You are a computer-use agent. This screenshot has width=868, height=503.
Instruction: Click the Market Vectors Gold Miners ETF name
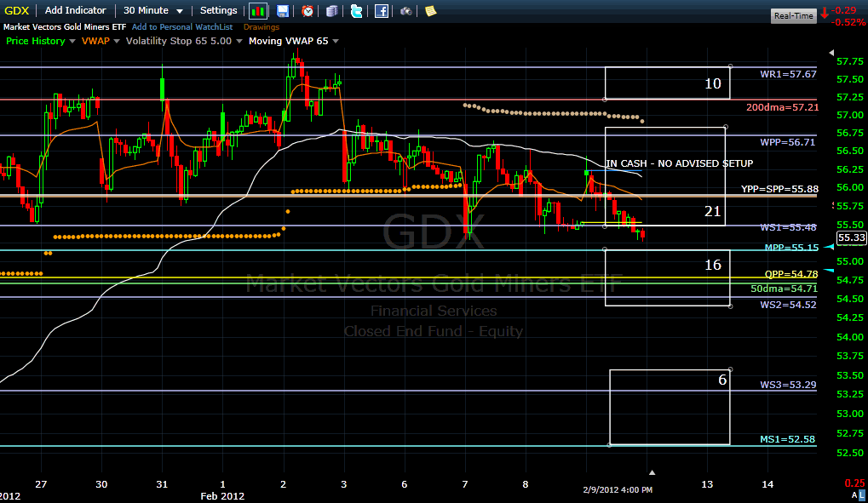point(65,26)
